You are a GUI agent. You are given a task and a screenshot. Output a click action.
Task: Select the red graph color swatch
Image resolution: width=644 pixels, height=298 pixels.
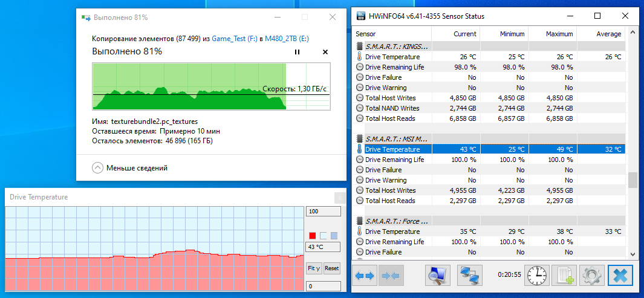tap(313, 236)
